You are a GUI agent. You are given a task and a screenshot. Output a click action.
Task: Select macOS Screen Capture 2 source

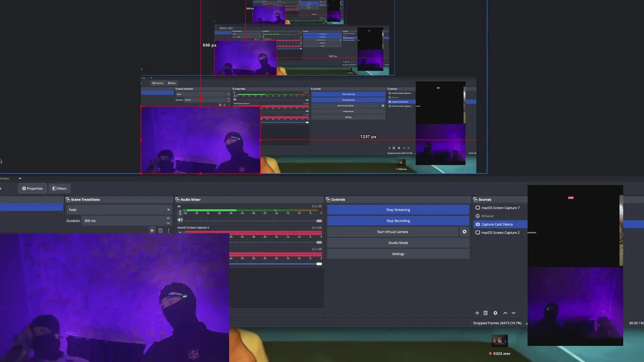(x=500, y=233)
